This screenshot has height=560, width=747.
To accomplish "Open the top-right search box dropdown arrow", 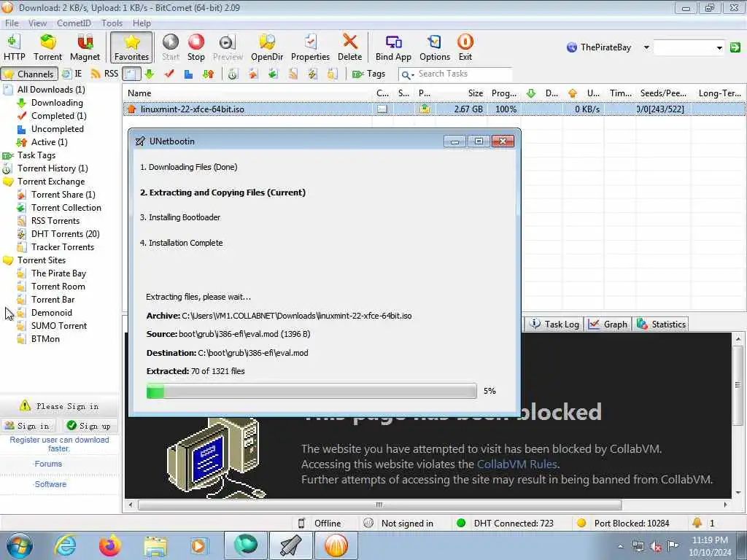I will [x=719, y=47].
